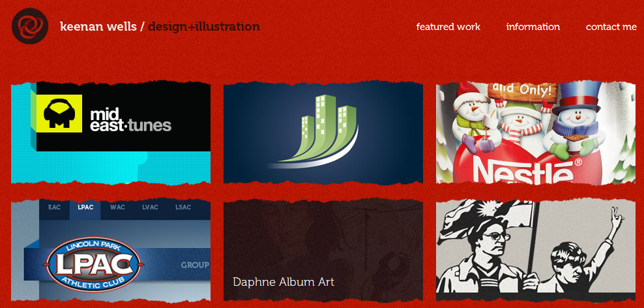Open the featured work page
The image size is (644, 308).
448,27
